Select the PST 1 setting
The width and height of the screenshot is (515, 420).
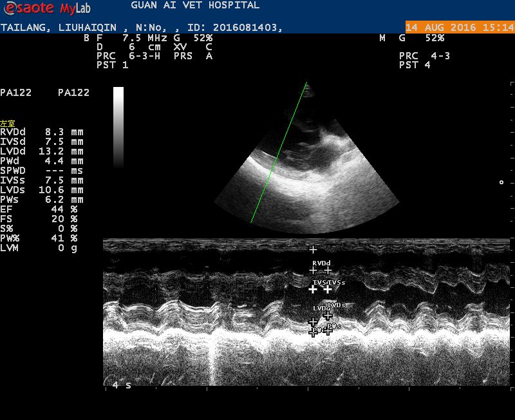[x=112, y=65]
